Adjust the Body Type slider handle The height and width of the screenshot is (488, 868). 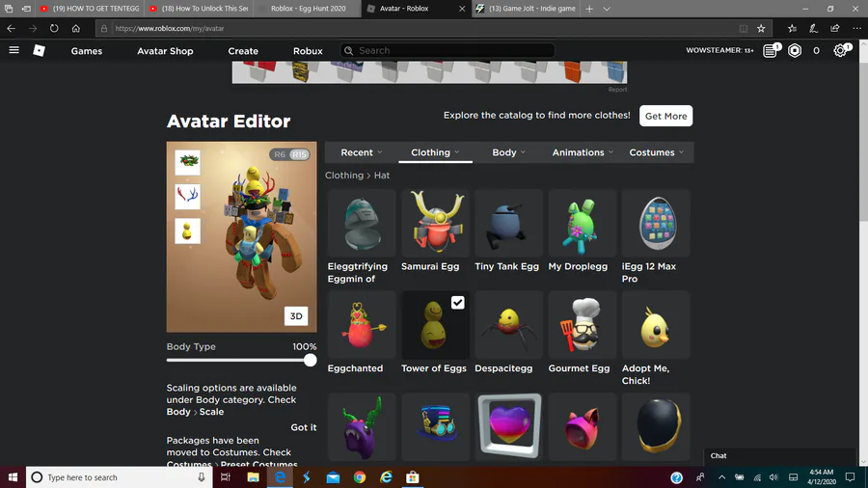pos(310,360)
